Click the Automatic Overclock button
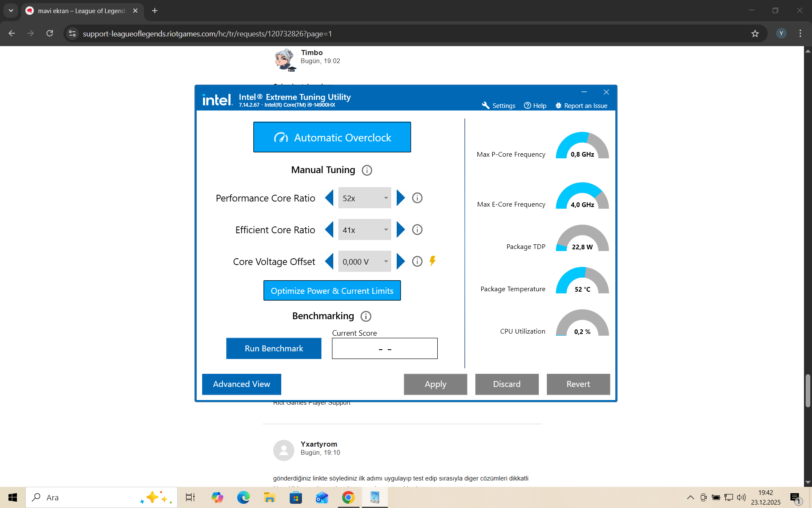 click(x=332, y=137)
